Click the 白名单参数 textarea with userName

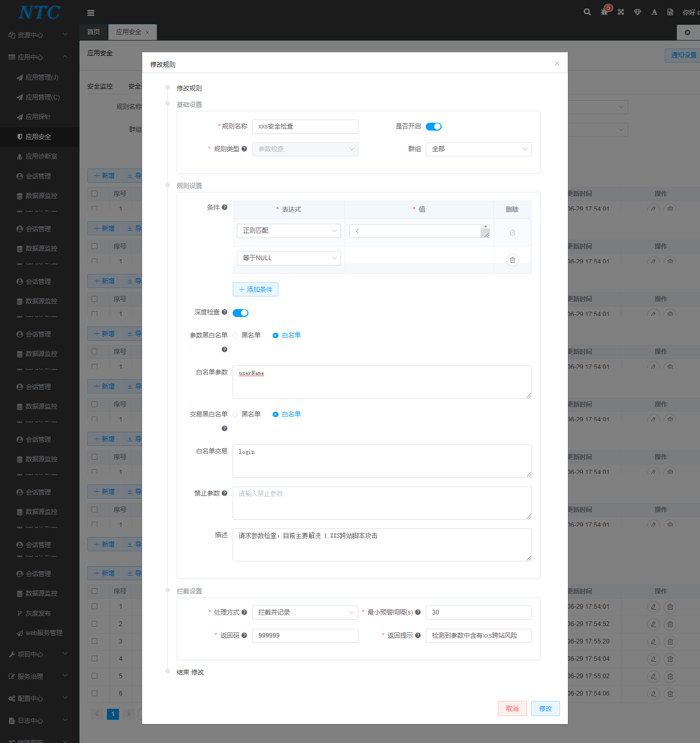click(x=382, y=382)
